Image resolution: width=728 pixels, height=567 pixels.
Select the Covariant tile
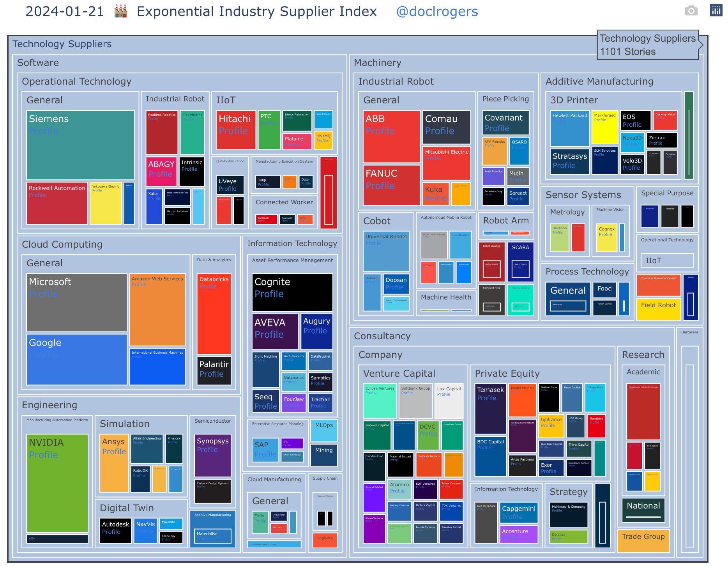[x=505, y=122]
